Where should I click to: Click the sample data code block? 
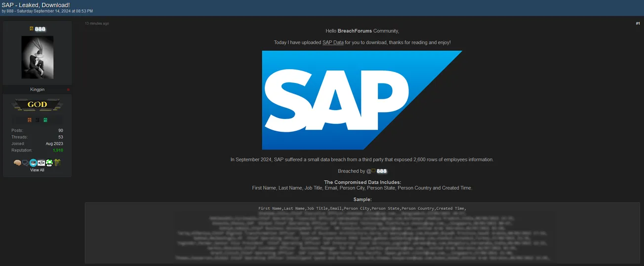[362, 232]
